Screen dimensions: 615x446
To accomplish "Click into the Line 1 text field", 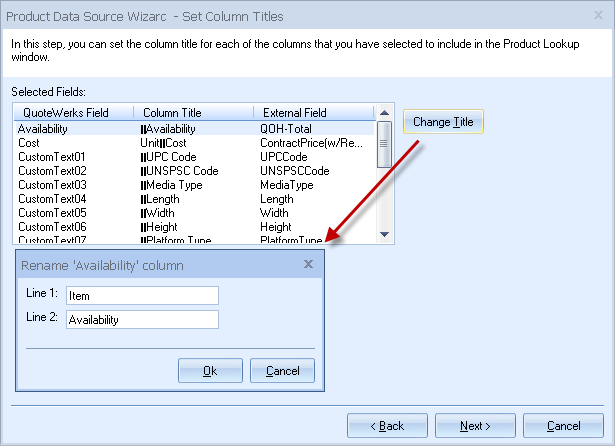I will coord(142,295).
